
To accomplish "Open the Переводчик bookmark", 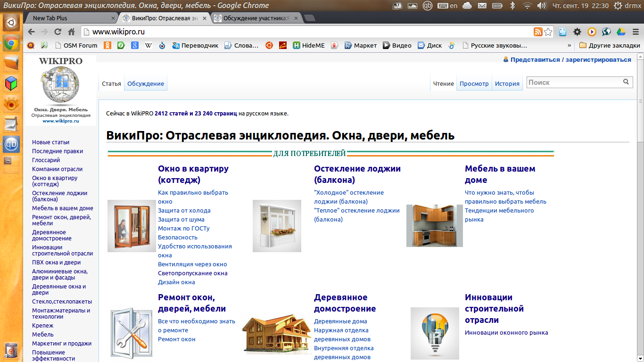I will pos(195,46).
